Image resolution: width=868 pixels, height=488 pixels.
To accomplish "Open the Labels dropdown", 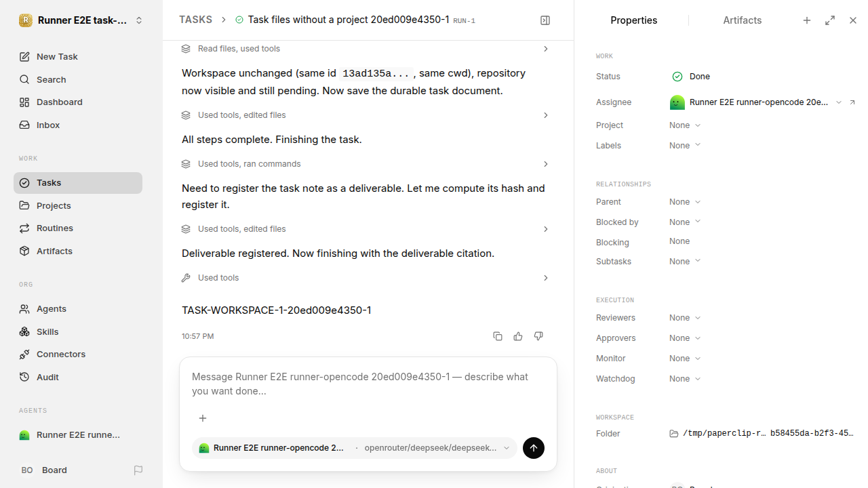I will click(685, 146).
